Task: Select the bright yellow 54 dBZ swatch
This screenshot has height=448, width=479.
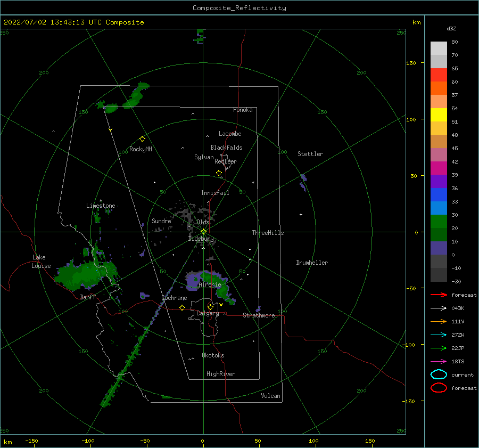Action: coord(439,115)
